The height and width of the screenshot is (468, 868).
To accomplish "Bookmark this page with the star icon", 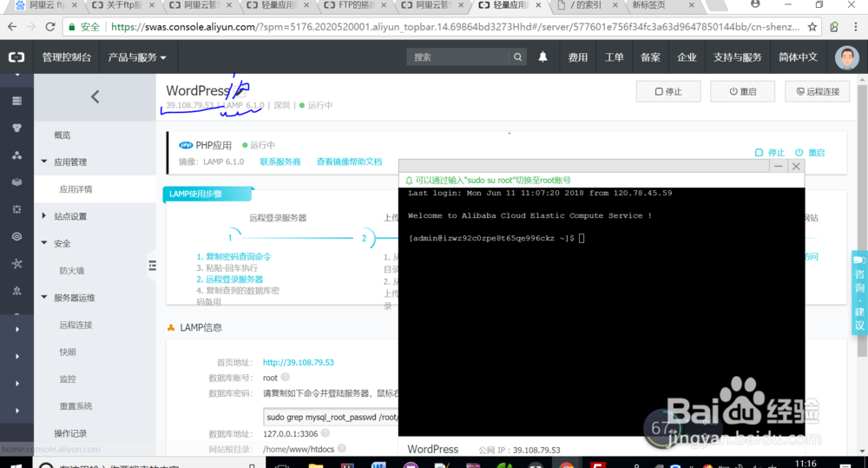I will coord(812,27).
